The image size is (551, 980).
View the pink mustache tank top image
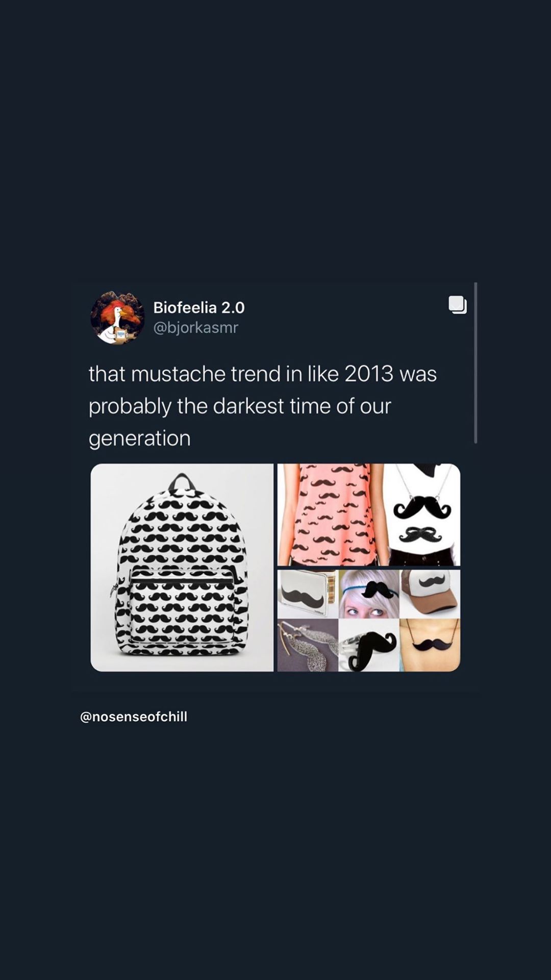click(x=330, y=514)
